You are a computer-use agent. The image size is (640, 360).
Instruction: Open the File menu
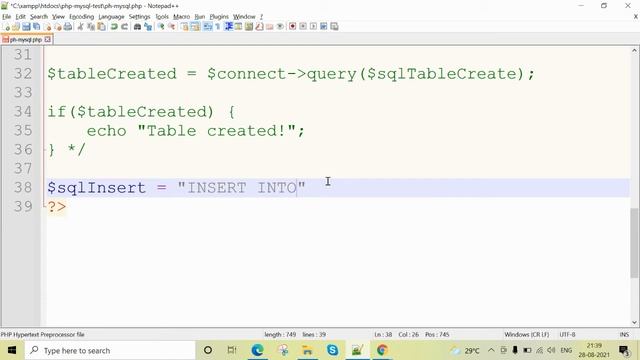(7, 17)
